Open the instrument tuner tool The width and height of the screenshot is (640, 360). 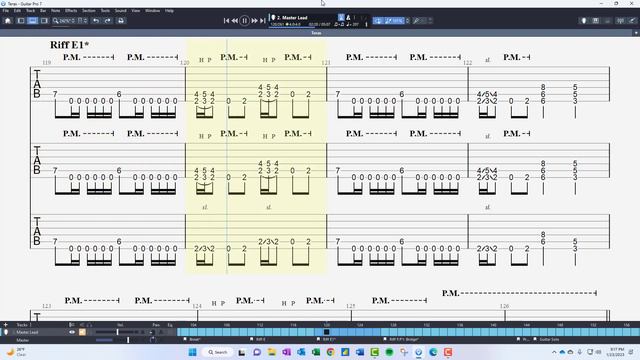(x=416, y=20)
